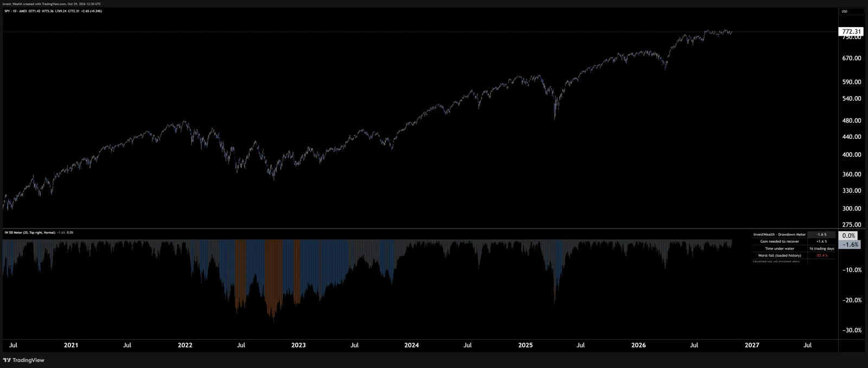The image size is (868, 368).
Task: Select the close value C772.31 in legend
Action: coord(73,11)
